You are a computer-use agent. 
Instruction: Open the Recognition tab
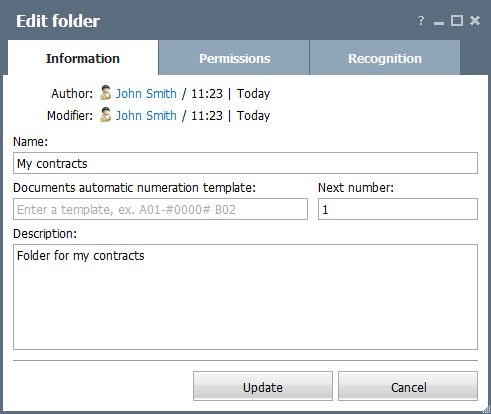pos(385,58)
